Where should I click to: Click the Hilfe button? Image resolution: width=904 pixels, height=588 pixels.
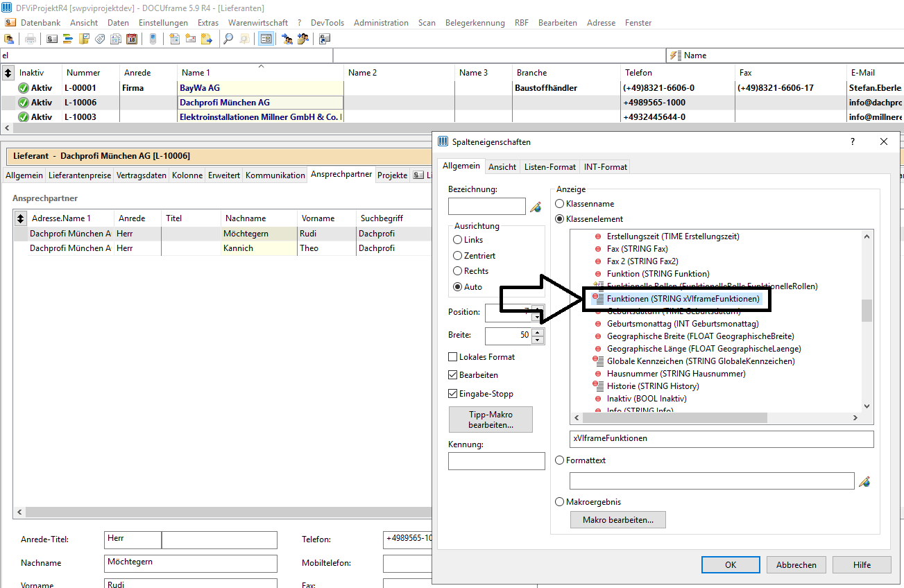862,565
